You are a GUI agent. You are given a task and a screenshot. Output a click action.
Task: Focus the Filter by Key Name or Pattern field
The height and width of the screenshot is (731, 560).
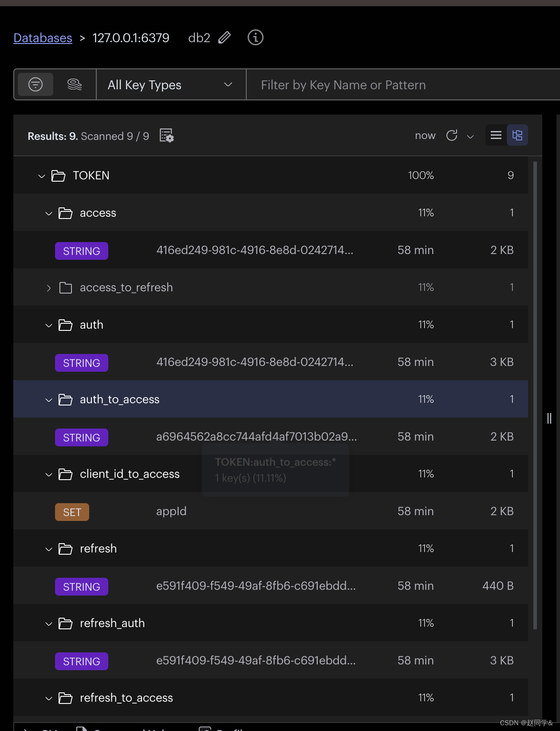403,84
